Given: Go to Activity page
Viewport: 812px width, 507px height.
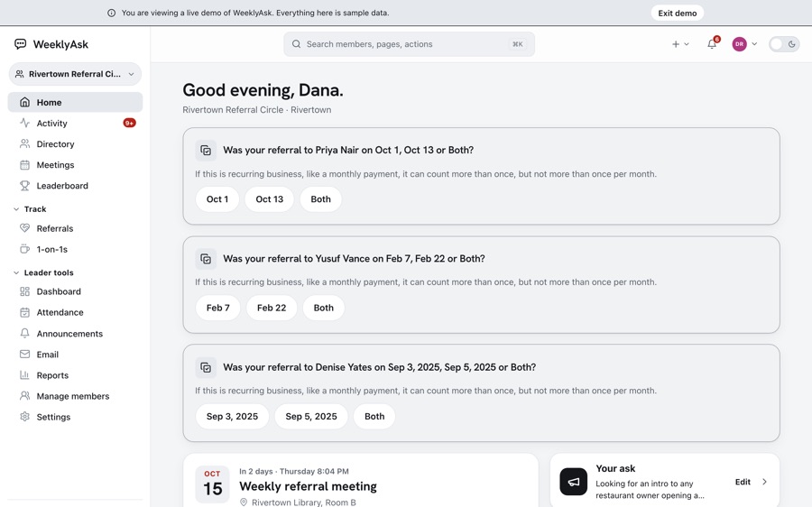Looking at the screenshot, I should click(75, 123).
